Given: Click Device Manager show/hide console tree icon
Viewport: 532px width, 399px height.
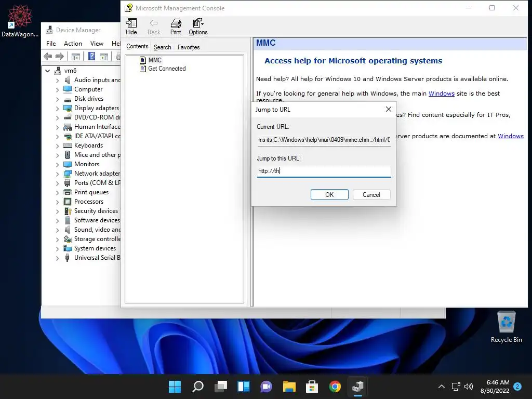Looking at the screenshot, I should tap(76, 56).
